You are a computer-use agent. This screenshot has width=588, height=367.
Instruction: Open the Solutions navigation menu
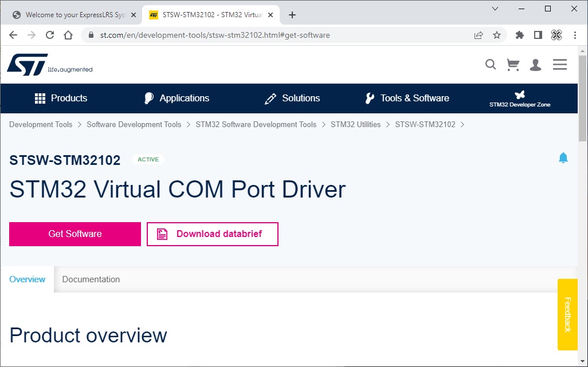(292, 98)
